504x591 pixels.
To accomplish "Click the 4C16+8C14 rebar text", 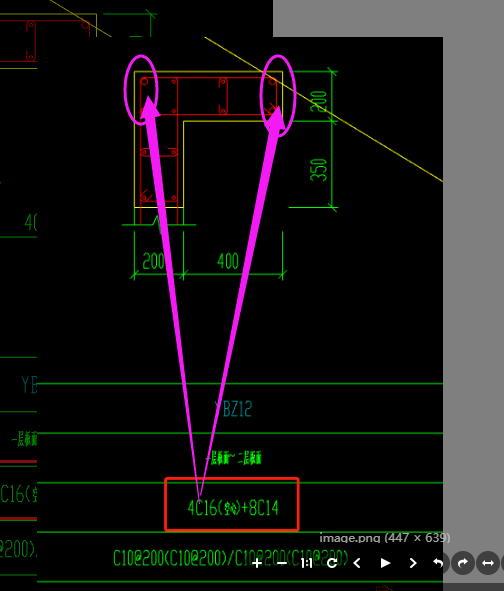I will click(x=233, y=508).
